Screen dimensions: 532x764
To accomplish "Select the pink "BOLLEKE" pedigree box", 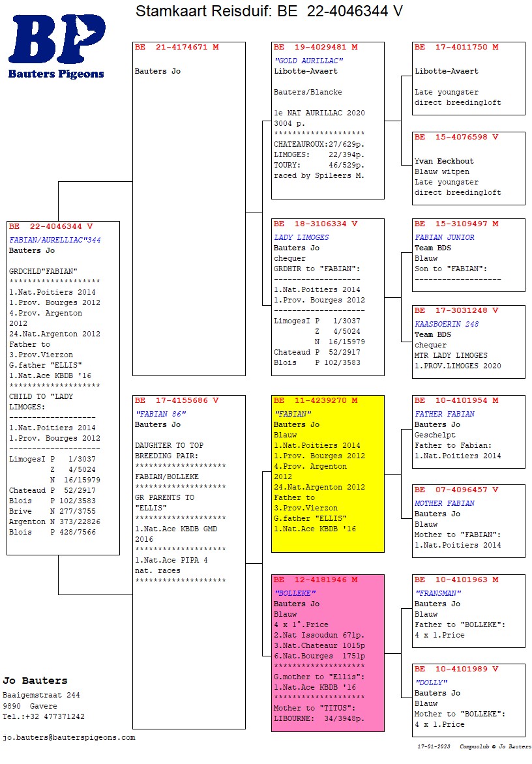I will pos(327,653).
